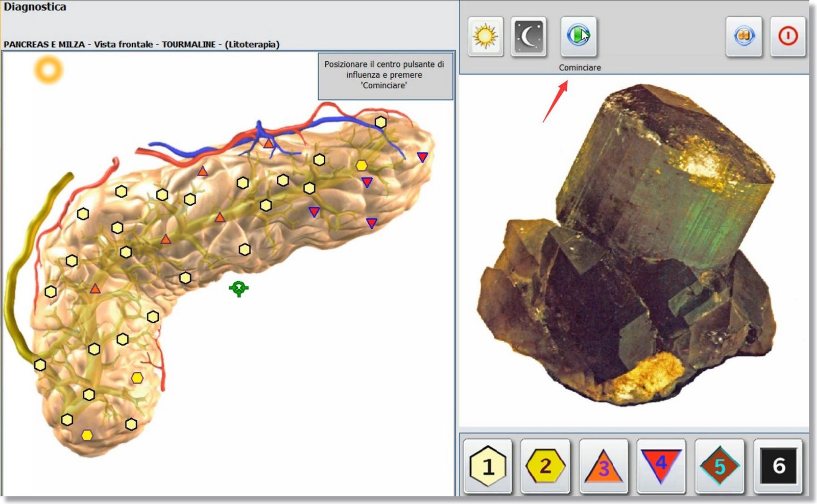
Task: Click the pause button with double orange bars
Action: coord(744,36)
